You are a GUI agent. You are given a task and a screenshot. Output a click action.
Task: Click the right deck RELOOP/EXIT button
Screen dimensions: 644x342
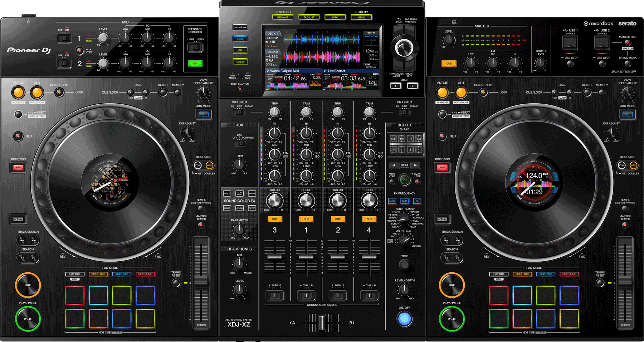click(483, 93)
